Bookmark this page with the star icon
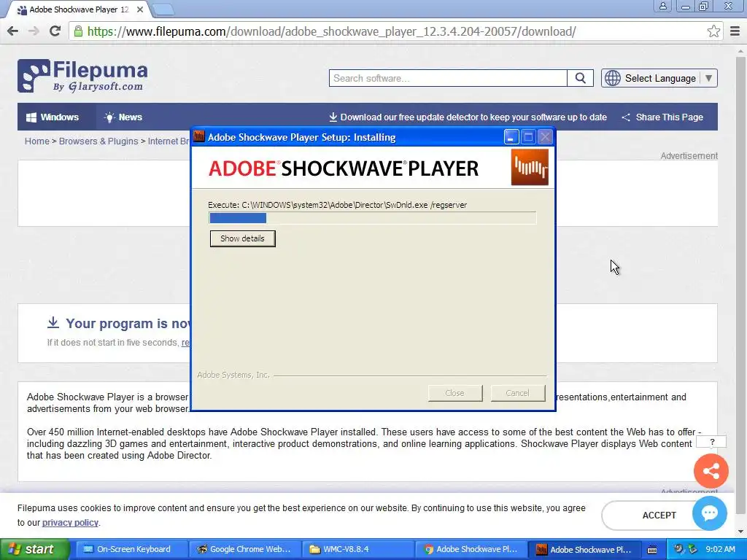 coord(713,31)
